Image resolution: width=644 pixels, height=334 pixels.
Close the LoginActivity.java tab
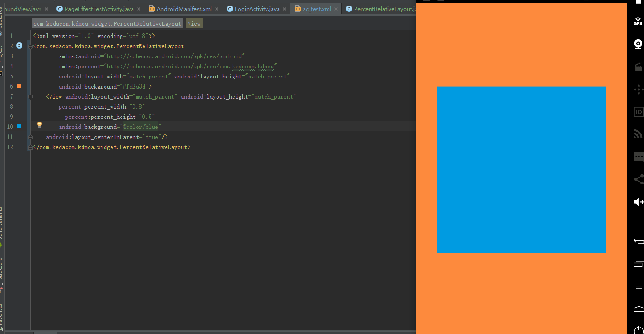(285, 9)
